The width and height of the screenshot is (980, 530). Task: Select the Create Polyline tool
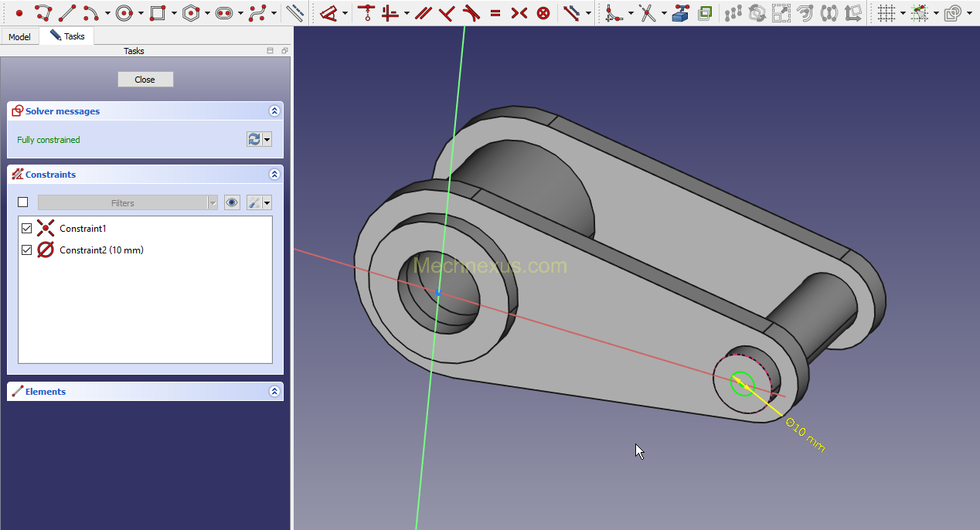[x=43, y=13]
